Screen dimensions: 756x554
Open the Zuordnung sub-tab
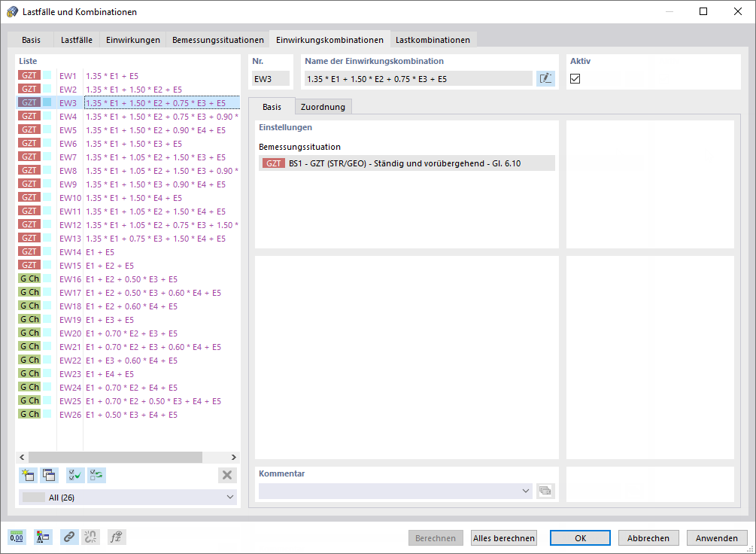[323, 107]
